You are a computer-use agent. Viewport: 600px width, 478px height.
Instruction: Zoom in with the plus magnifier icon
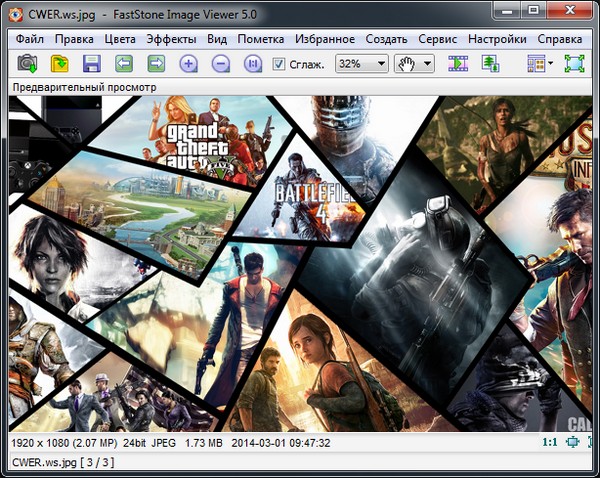[x=188, y=64]
